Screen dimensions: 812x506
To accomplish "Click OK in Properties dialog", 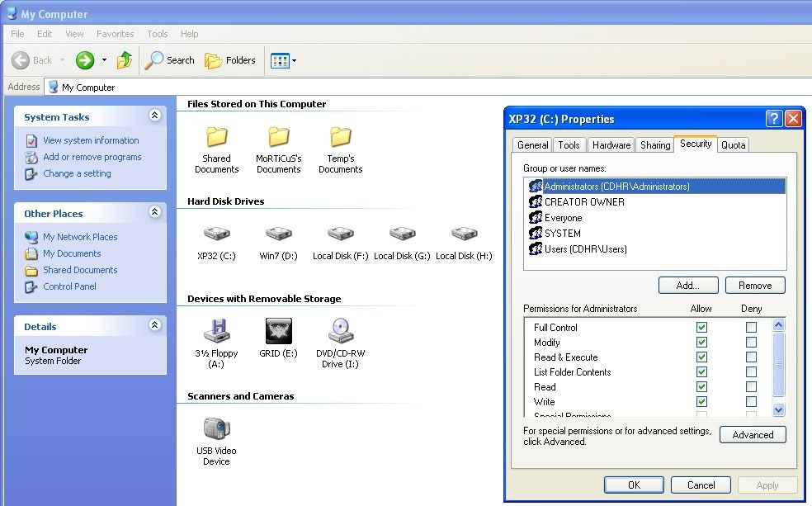I will click(x=634, y=485).
